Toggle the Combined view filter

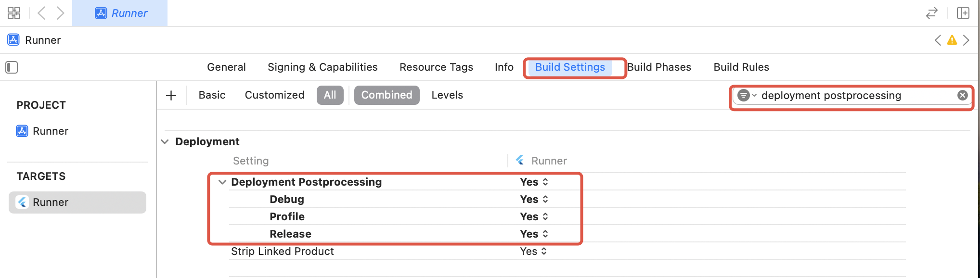coord(387,95)
